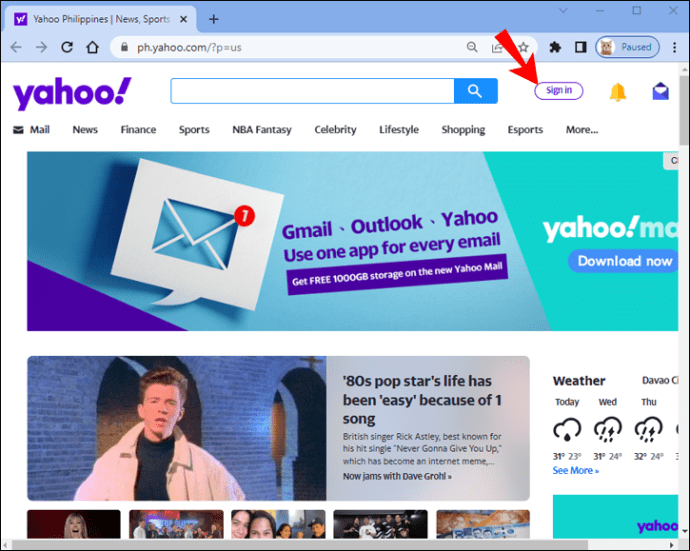Open NBA Fantasy link
This screenshot has width=690, height=551.
pos(262,130)
